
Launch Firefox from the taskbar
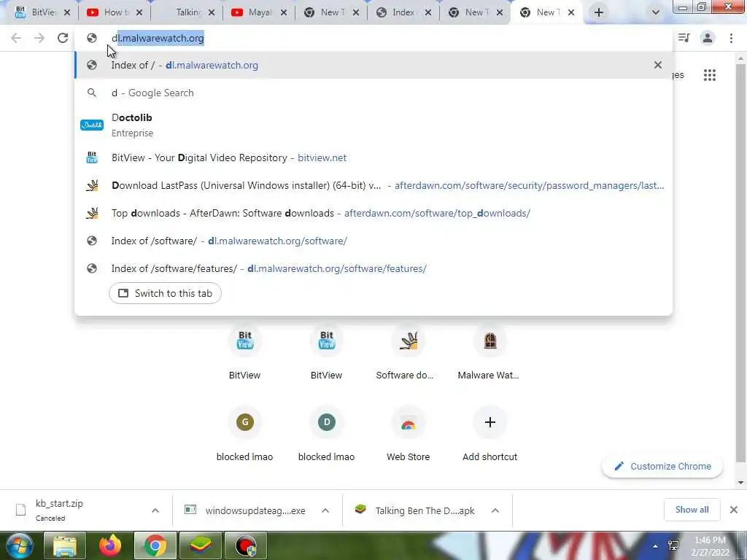pos(110,545)
